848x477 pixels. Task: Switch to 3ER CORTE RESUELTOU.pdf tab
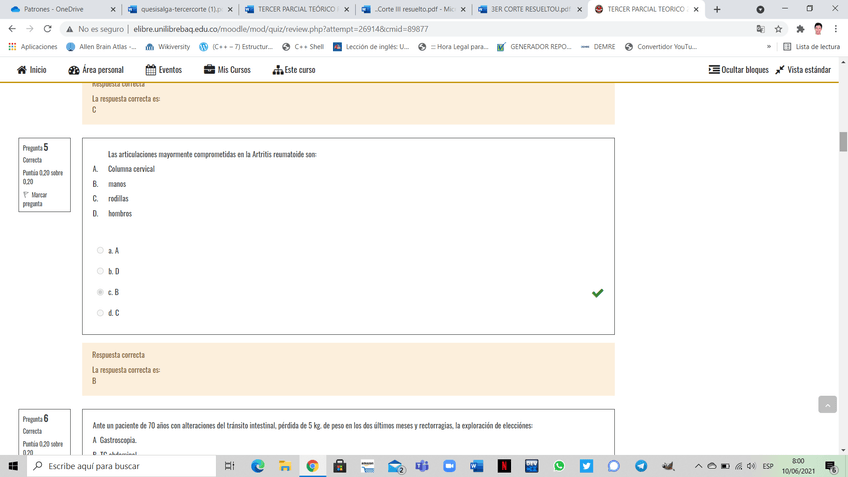pyautogui.click(x=529, y=9)
